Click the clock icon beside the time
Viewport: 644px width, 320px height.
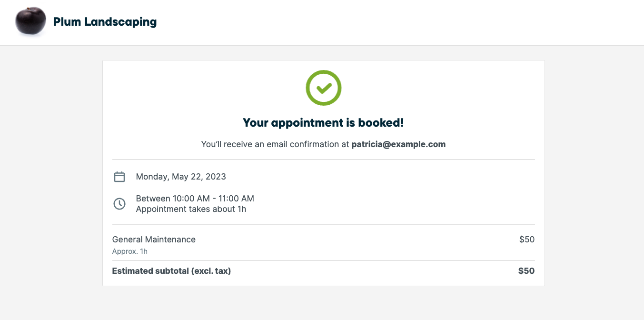click(x=119, y=204)
